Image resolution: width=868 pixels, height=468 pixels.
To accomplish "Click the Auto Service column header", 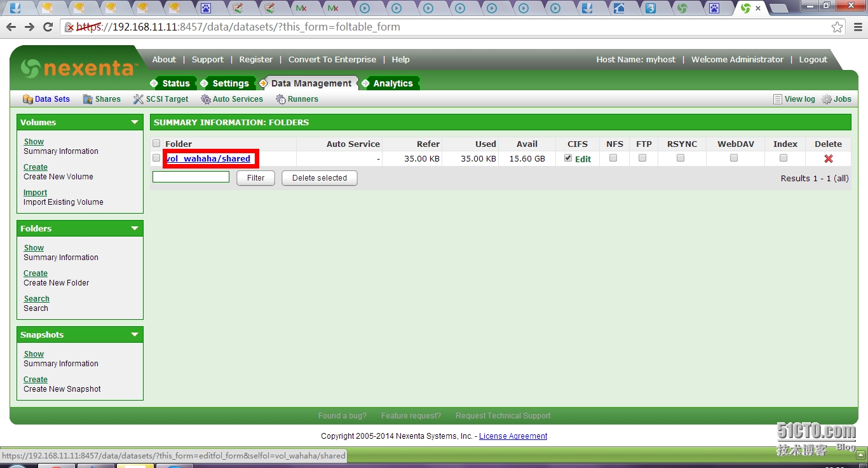I will coord(353,144).
